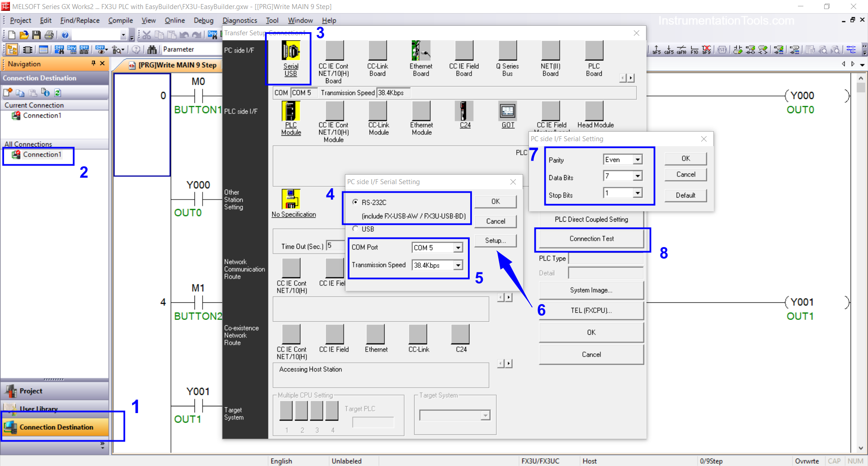The image size is (868, 466).
Task: Click the Time Out (Sec.) input field
Action: (335, 246)
